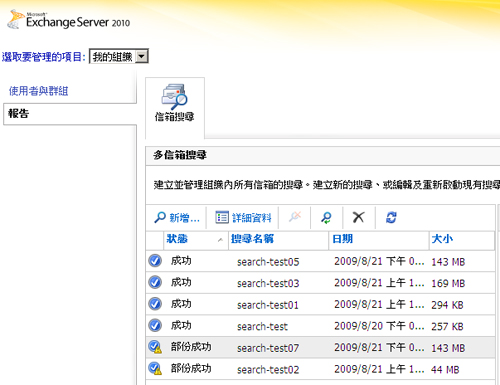
Task: Click the delete X icon
Action: [x=359, y=218]
